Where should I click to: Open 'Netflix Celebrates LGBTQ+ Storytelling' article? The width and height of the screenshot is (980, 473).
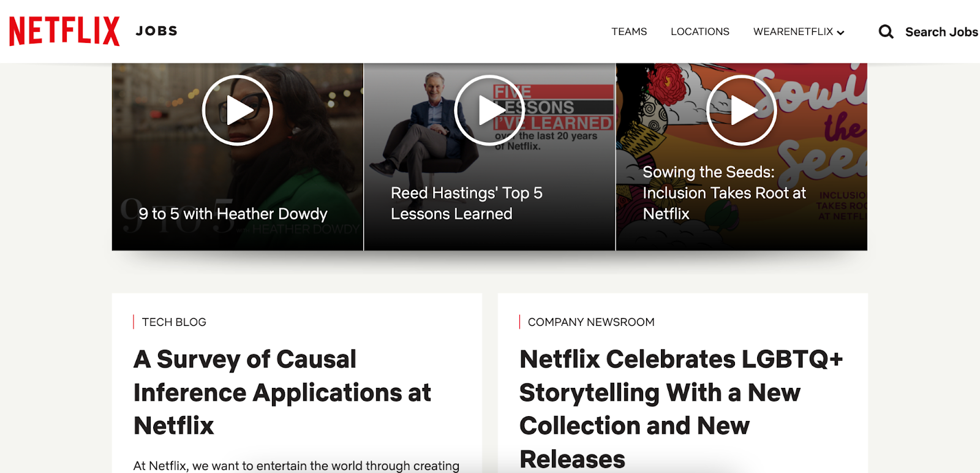pos(681,409)
